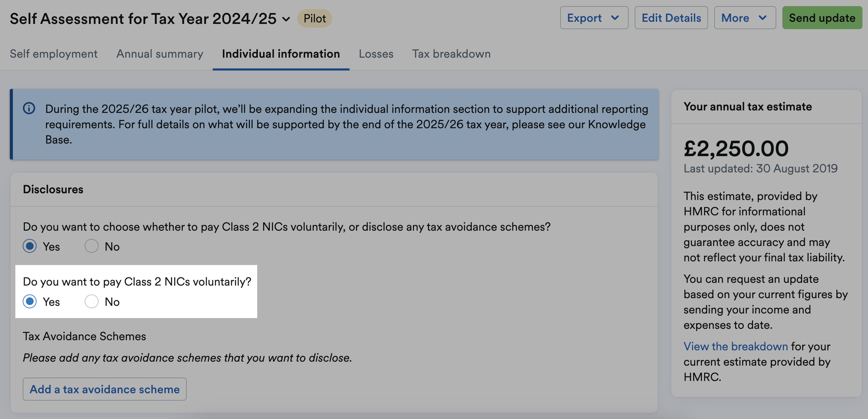
Task: Open the Export dropdown
Action: (594, 18)
